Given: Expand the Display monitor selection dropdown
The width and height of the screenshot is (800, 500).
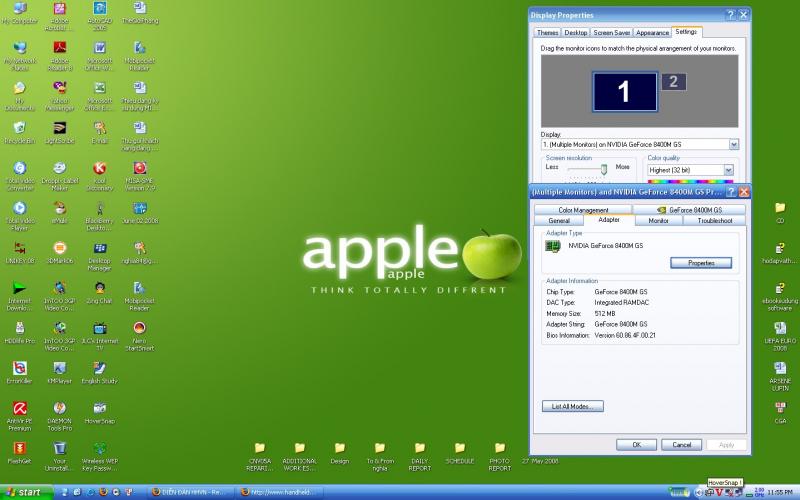Looking at the screenshot, I should tap(734, 144).
